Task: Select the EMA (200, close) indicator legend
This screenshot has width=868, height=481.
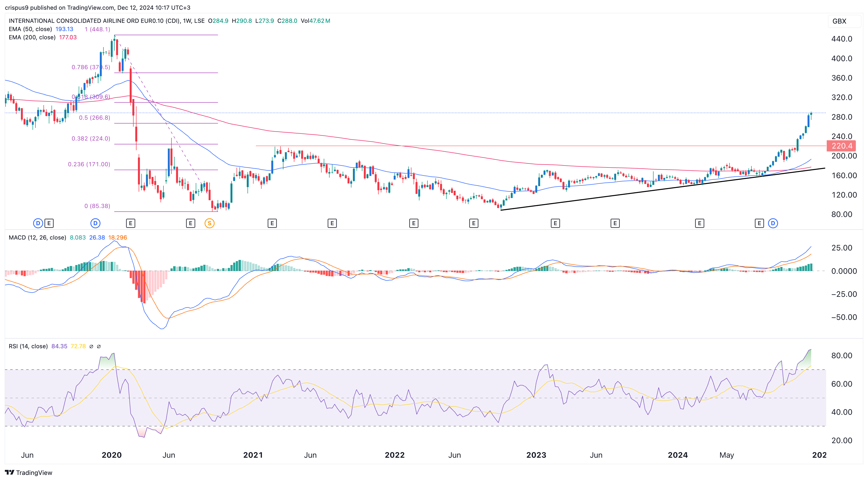Action: click(32, 37)
